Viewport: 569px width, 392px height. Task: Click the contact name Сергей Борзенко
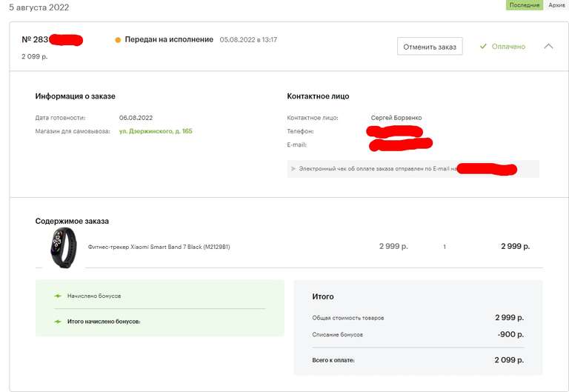point(396,118)
